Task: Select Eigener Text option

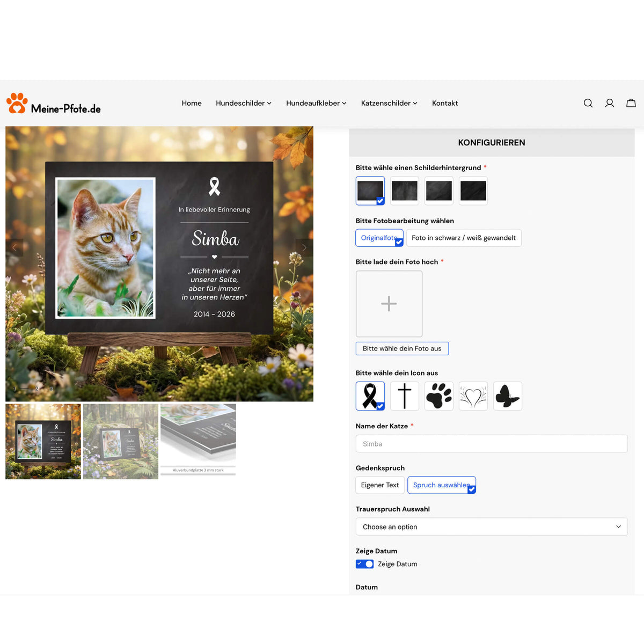Action: (380, 485)
